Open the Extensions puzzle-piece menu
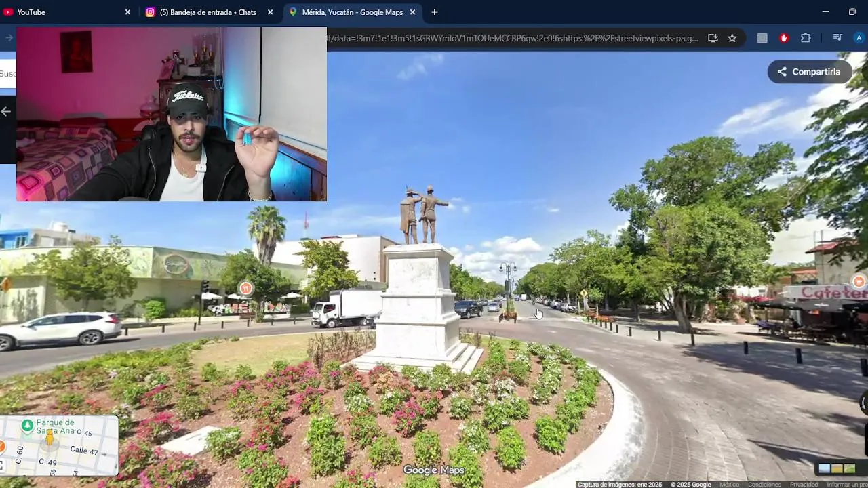This screenshot has height=488, width=868. (x=806, y=38)
